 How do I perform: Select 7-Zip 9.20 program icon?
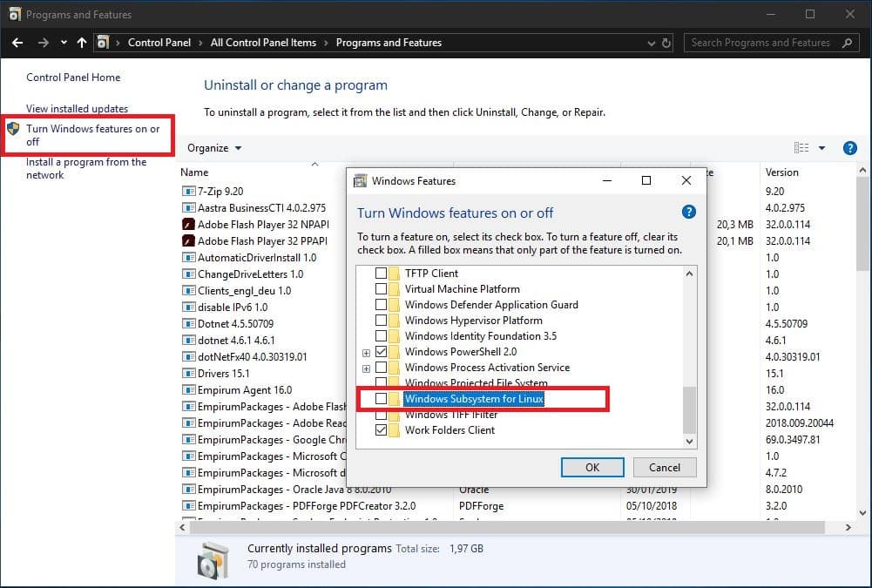pyautogui.click(x=188, y=192)
